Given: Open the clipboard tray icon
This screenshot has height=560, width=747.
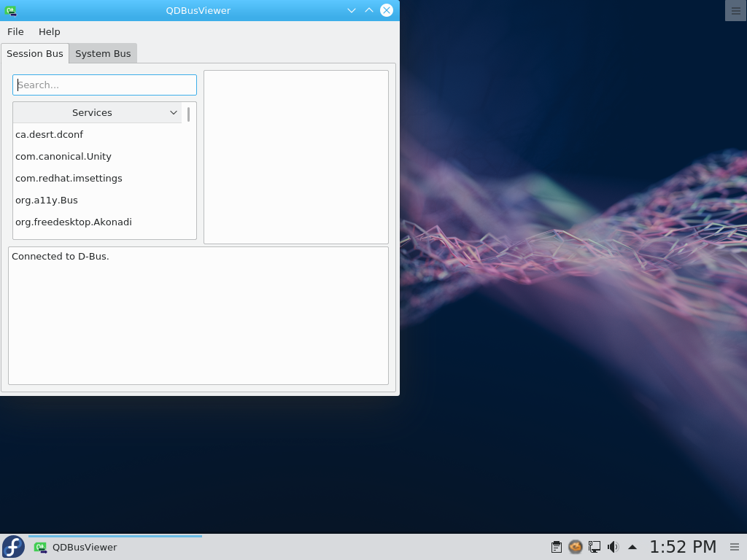Looking at the screenshot, I should coord(556,547).
